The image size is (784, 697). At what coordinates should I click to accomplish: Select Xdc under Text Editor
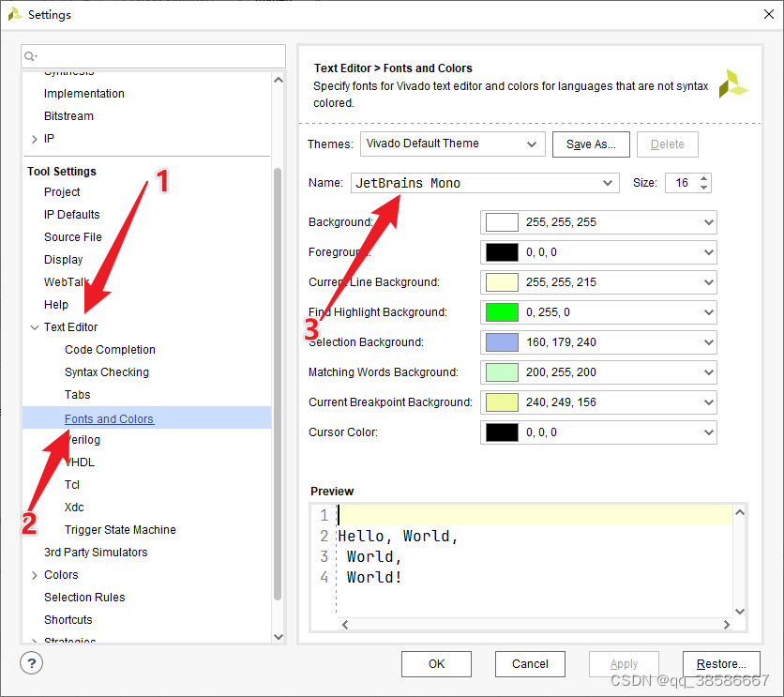[x=74, y=507]
